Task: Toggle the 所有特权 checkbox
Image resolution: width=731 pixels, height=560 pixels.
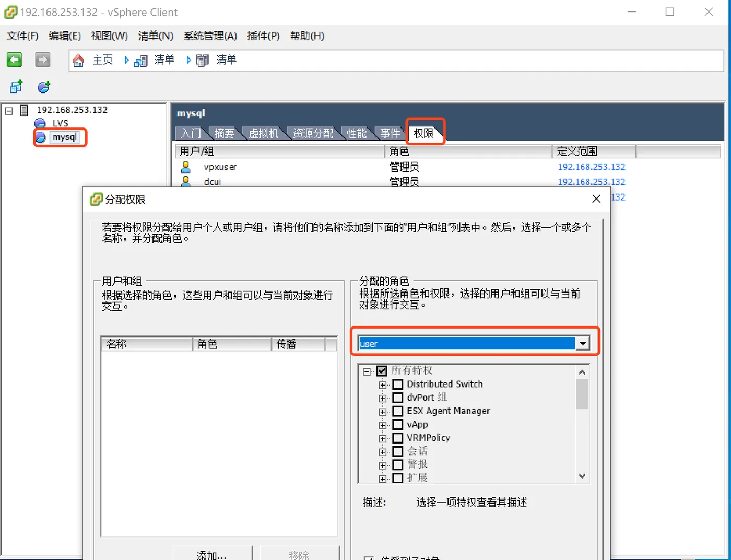Action: (x=382, y=370)
